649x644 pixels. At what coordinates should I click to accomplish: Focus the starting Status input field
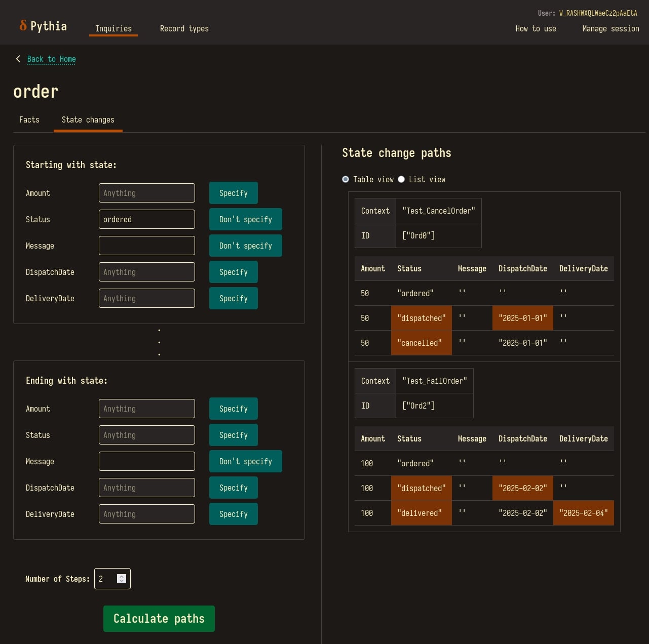(x=147, y=219)
